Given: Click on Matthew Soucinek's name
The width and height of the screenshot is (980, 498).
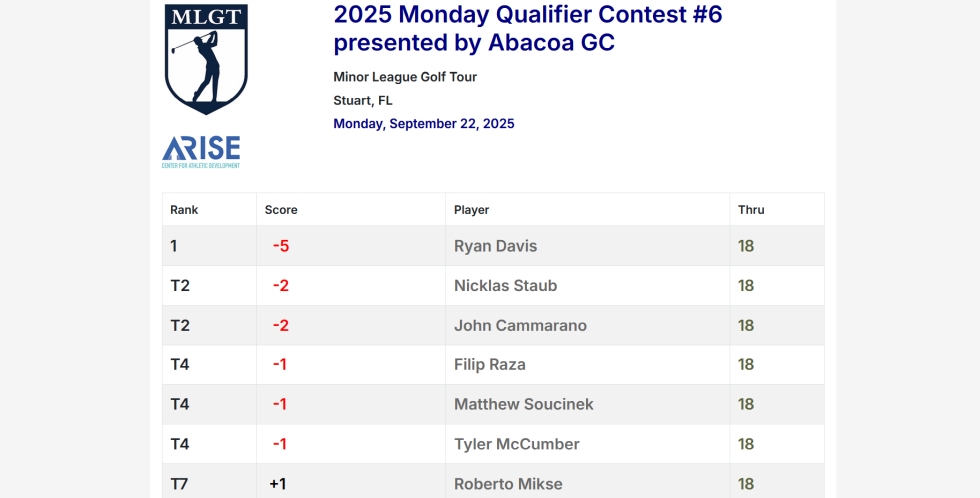Looking at the screenshot, I should click(523, 404).
